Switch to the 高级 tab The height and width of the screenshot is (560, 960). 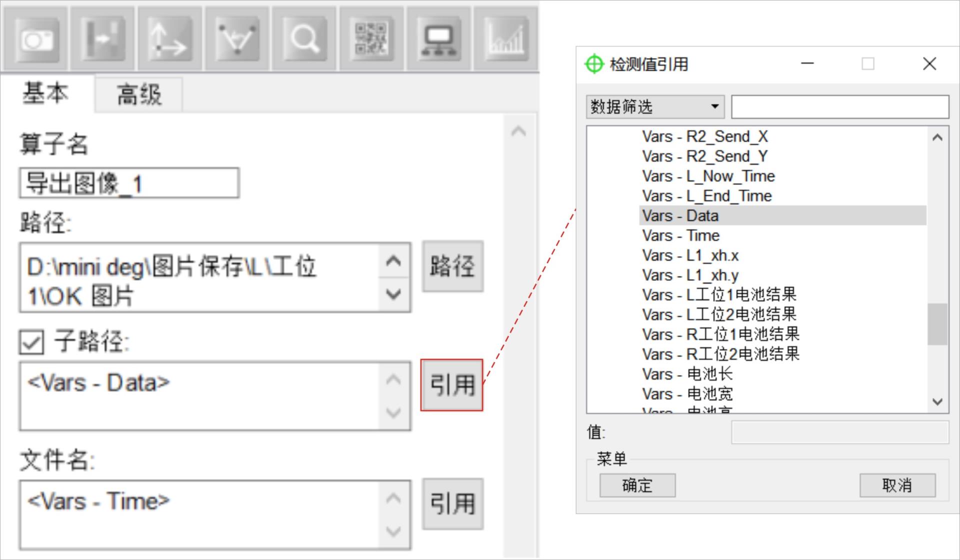point(139,95)
